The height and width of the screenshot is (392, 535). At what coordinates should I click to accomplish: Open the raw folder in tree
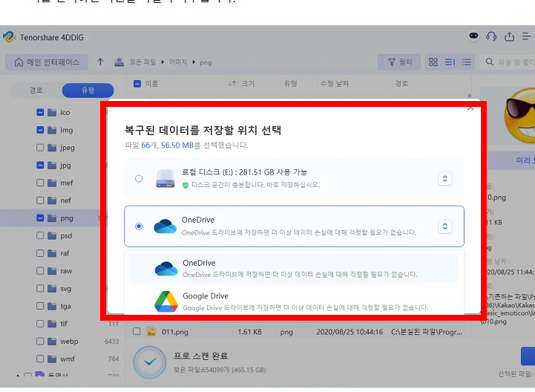(66, 271)
